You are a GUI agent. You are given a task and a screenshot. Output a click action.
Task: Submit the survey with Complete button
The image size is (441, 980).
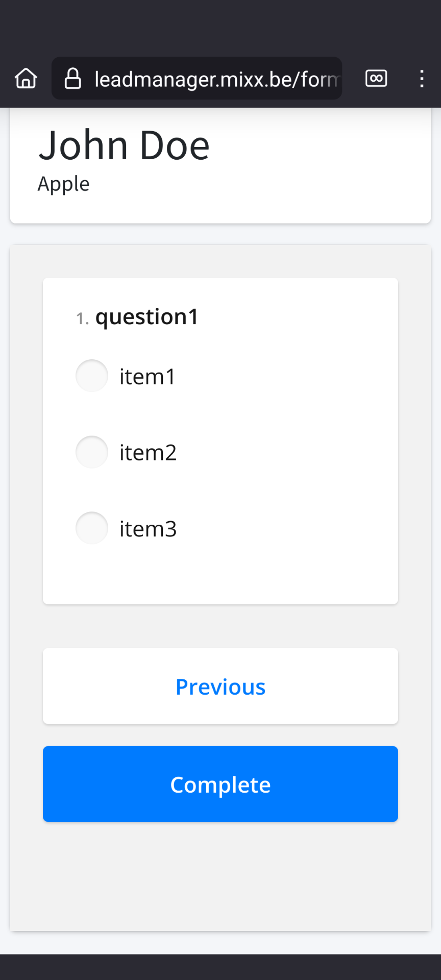[220, 784]
